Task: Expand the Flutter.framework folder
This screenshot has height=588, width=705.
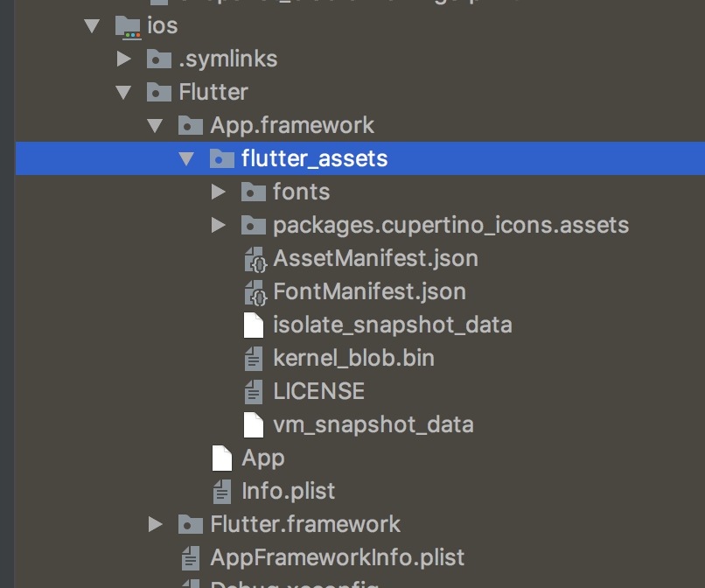Action: (155, 524)
